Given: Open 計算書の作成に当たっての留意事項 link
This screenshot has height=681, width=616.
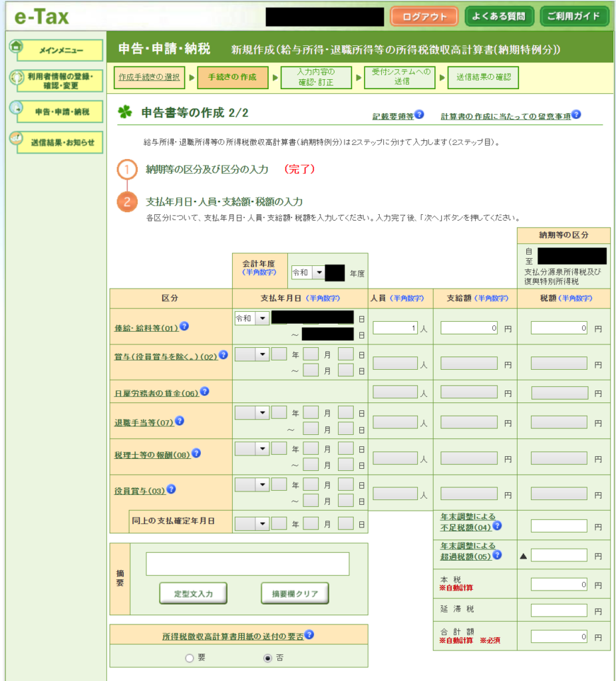Looking at the screenshot, I should point(506,116).
